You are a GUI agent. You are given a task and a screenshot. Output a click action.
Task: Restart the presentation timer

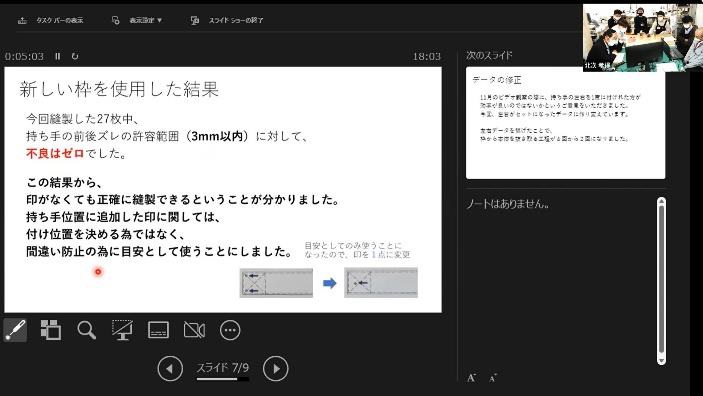point(75,56)
